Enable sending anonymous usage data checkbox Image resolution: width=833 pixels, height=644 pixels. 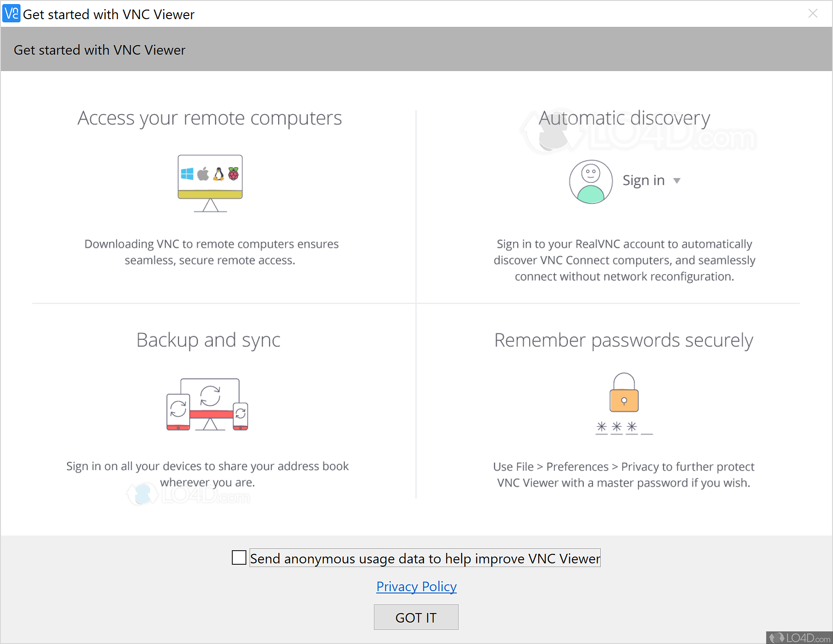(x=239, y=557)
